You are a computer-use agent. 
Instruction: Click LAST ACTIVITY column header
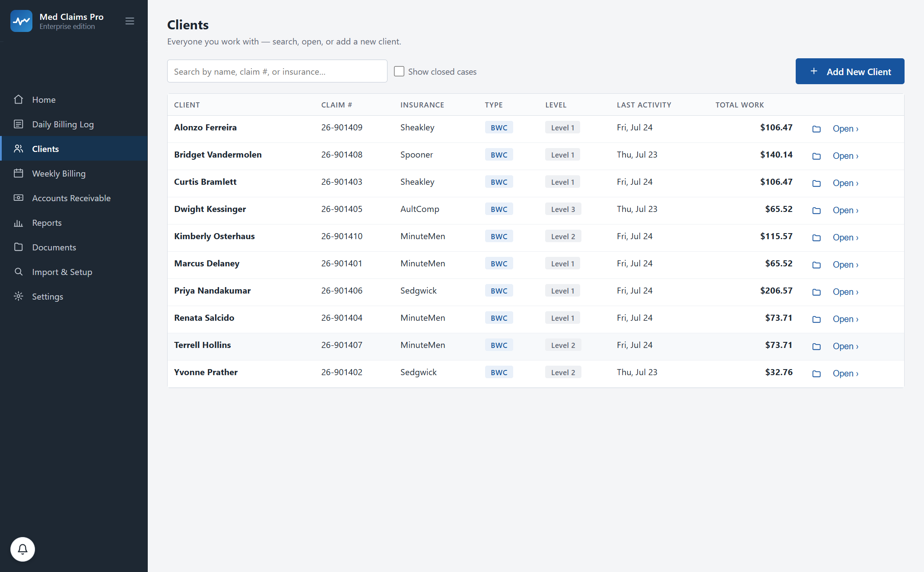point(644,105)
